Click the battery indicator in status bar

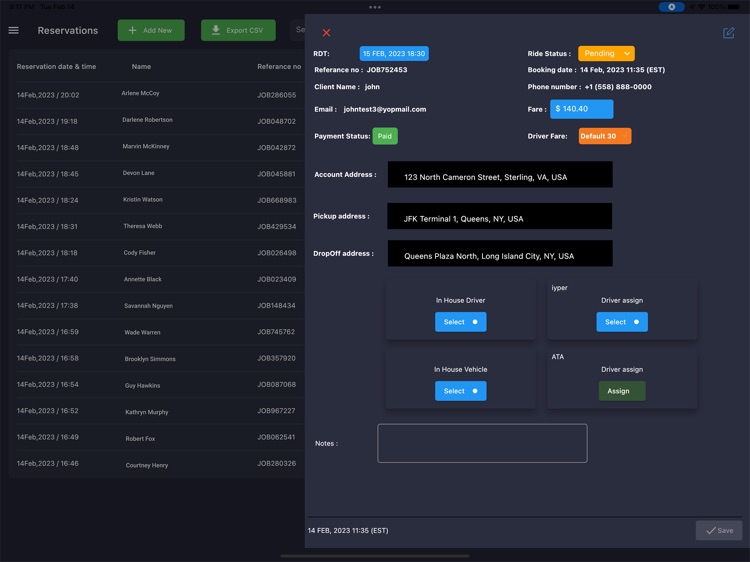point(733,7)
